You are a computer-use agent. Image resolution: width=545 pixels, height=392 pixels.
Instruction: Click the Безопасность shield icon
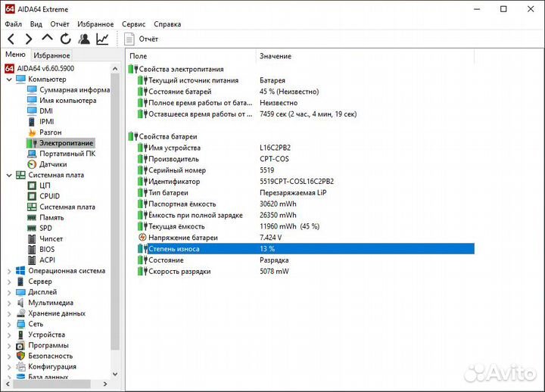coord(21,356)
